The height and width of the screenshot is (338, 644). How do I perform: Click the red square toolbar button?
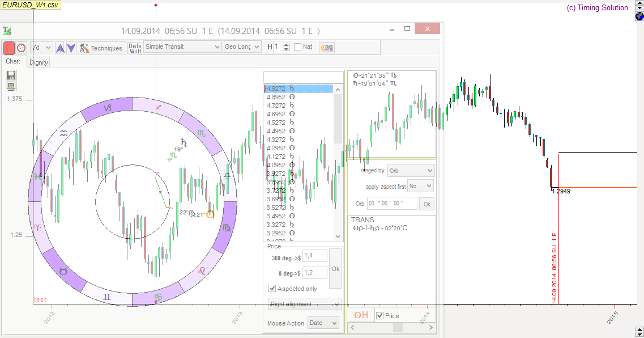pos(9,48)
